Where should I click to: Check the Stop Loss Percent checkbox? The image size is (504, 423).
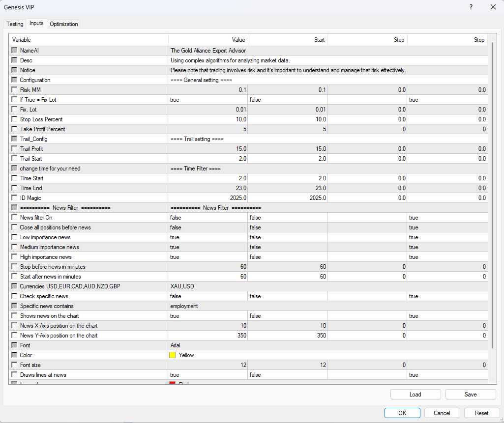14,119
